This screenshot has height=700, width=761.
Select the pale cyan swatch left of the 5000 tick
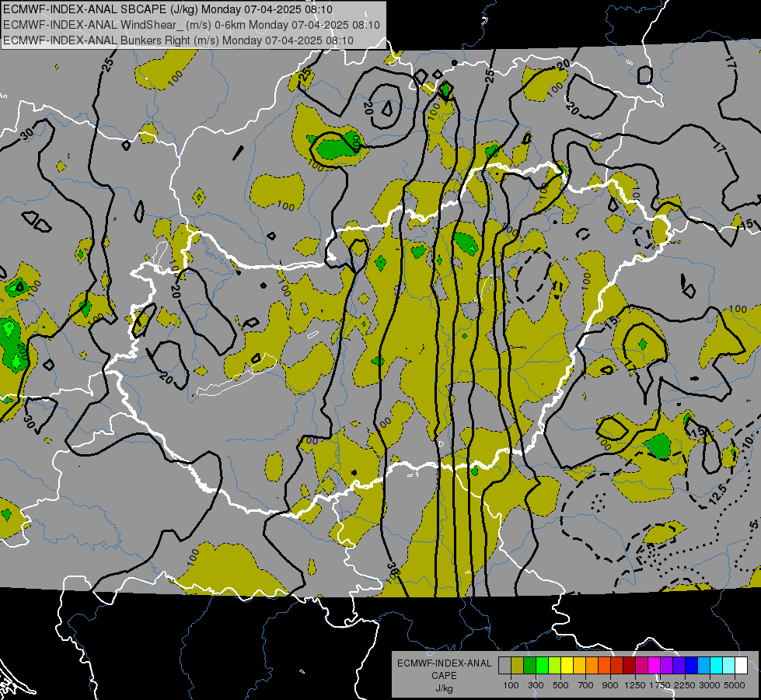tap(728, 666)
